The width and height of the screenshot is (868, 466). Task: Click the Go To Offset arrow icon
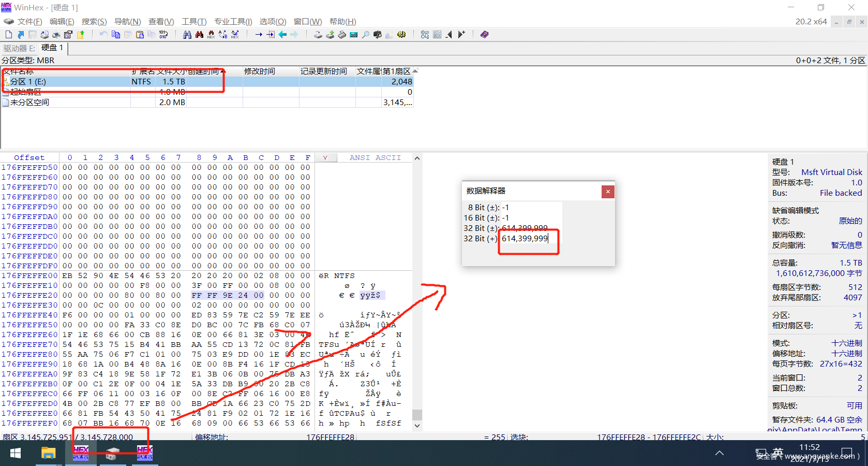point(259,35)
